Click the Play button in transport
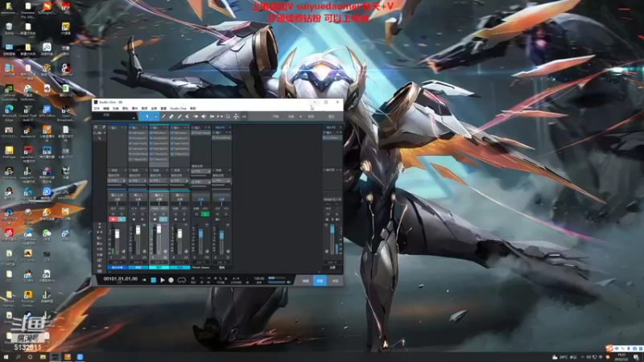The width and height of the screenshot is (644, 362). coord(163,280)
